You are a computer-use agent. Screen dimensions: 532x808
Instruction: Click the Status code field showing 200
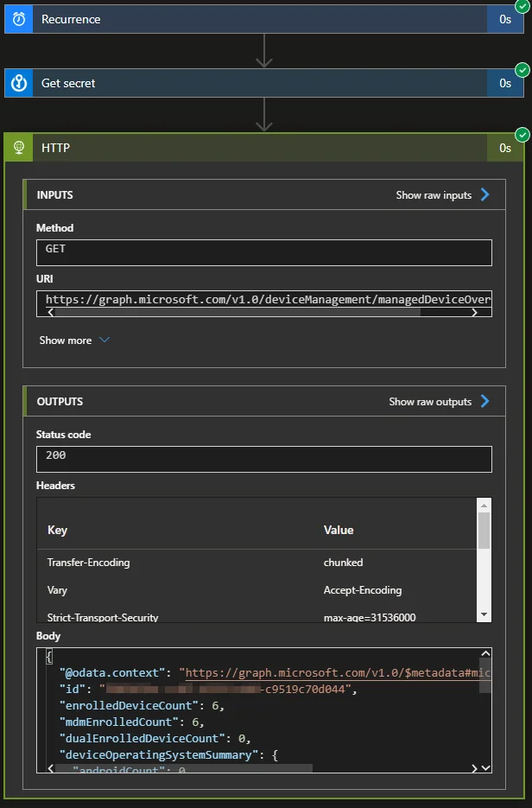pos(264,459)
